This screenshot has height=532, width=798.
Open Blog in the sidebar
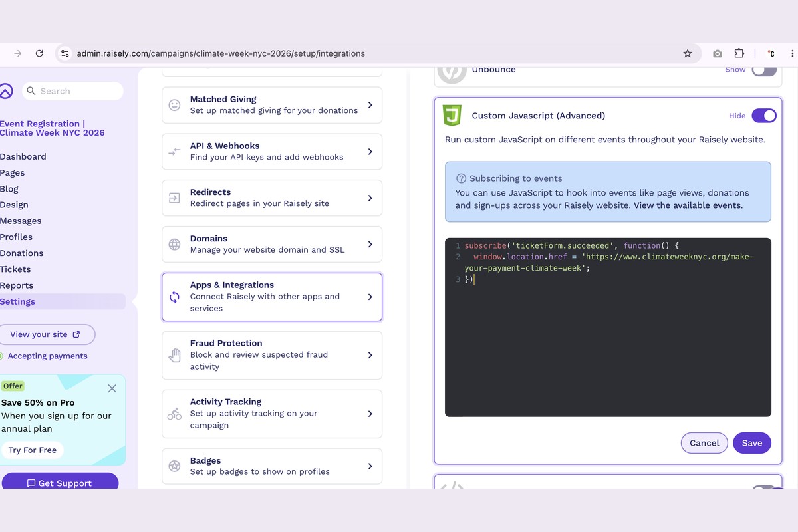pyautogui.click(x=9, y=189)
